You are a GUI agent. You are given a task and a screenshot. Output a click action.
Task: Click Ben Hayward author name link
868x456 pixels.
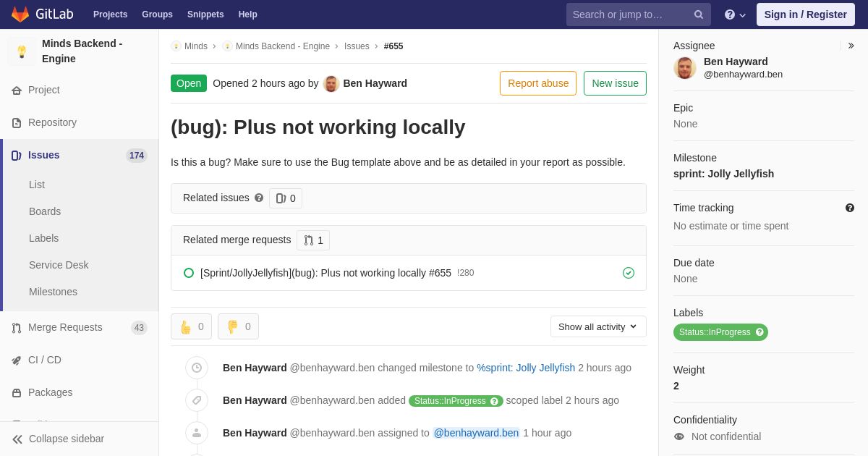point(375,83)
